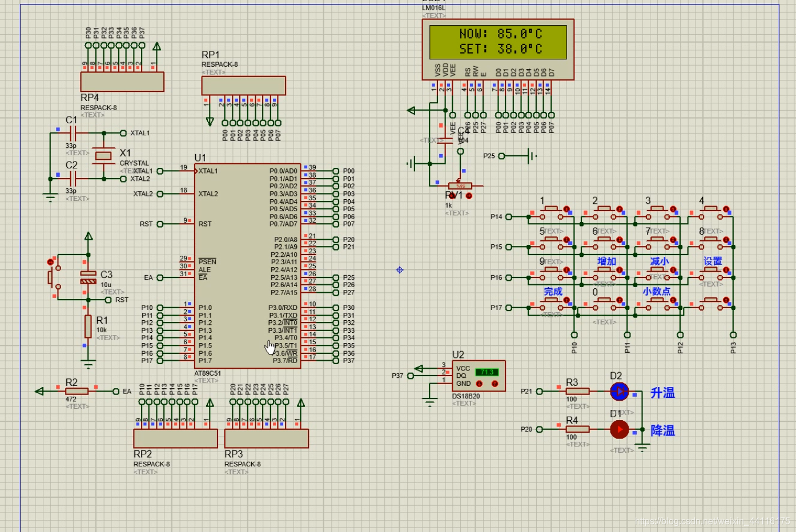Screen dimensions: 796x532
Task: Select the AT89C51 microcontroller U1 body
Action: [247, 266]
